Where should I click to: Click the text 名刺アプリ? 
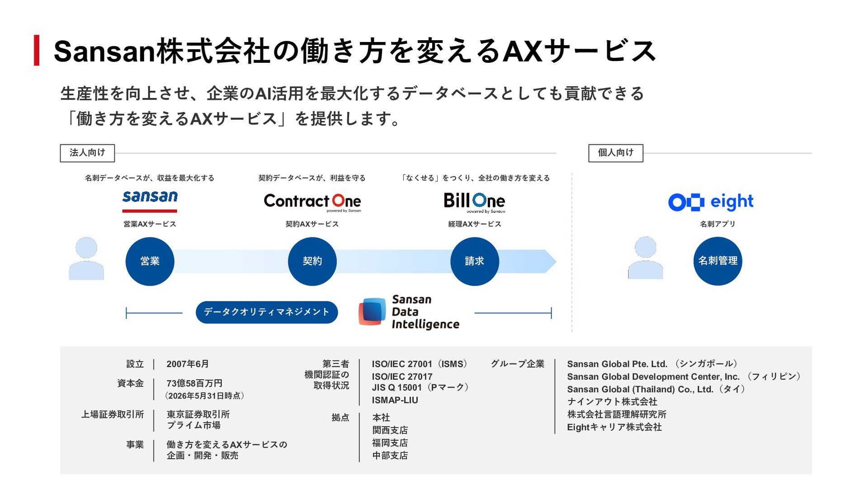717,224
